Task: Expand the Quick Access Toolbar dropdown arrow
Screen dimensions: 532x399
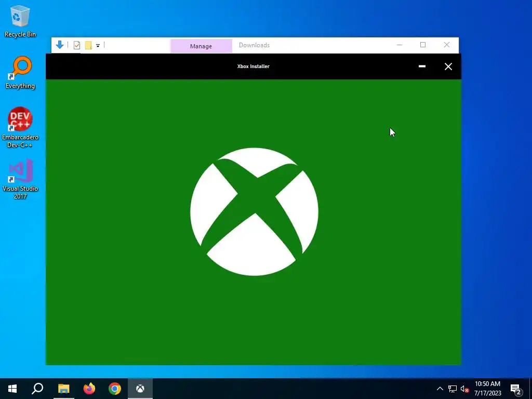Action: point(98,46)
